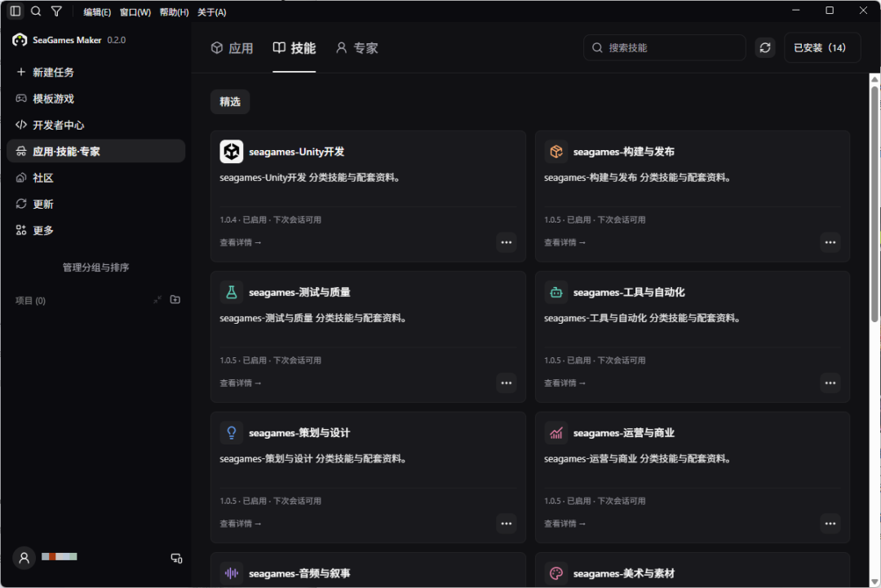Switch to the 专家 tab
The width and height of the screenshot is (881, 588).
[356, 48]
